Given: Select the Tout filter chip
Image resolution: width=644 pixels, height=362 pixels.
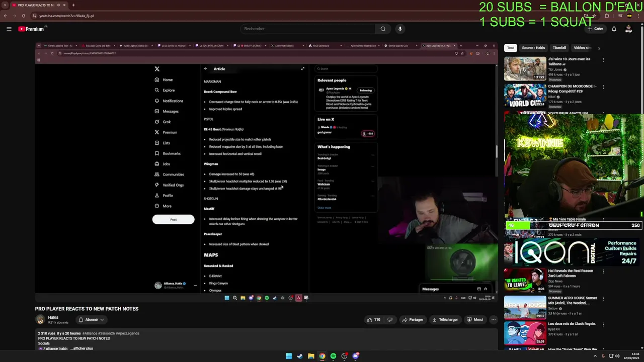Looking at the screenshot, I should tap(511, 48).
